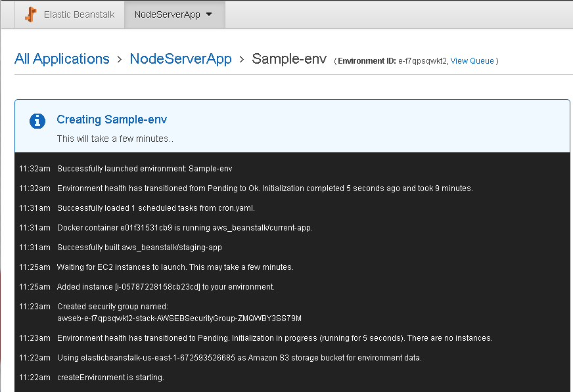Select log entry 'Waiting for EC2 instances to launch'
573x392 pixels.
175,267
